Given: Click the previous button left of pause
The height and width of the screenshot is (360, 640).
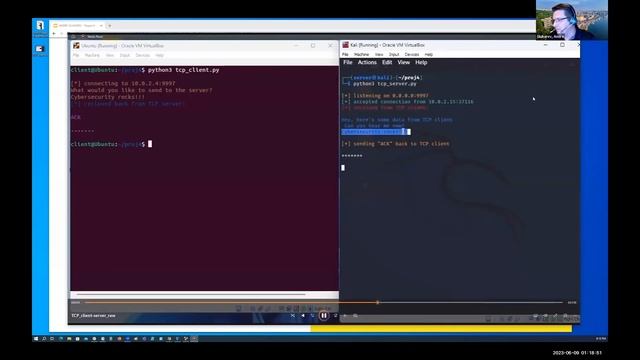Looking at the screenshot, I should click(303, 316).
